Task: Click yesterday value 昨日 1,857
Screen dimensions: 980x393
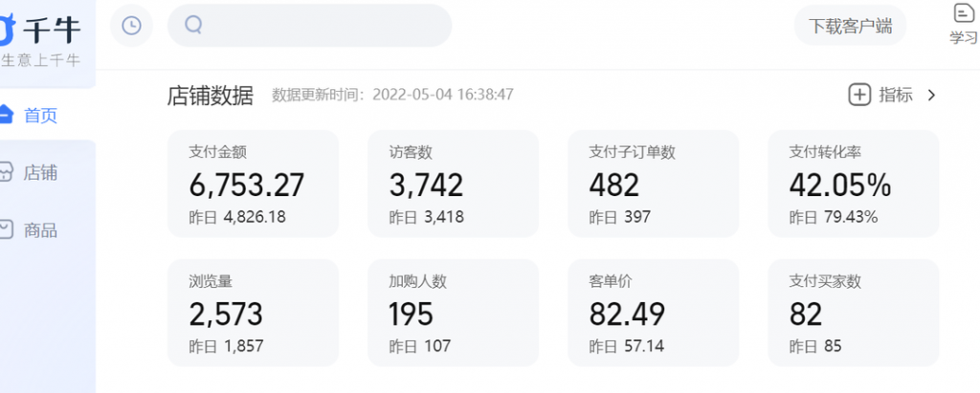Action: coord(226,345)
